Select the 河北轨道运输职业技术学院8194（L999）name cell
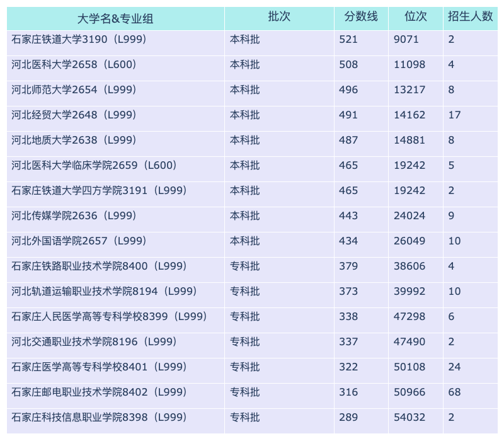The image size is (504, 441). pyautogui.click(x=115, y=295)
